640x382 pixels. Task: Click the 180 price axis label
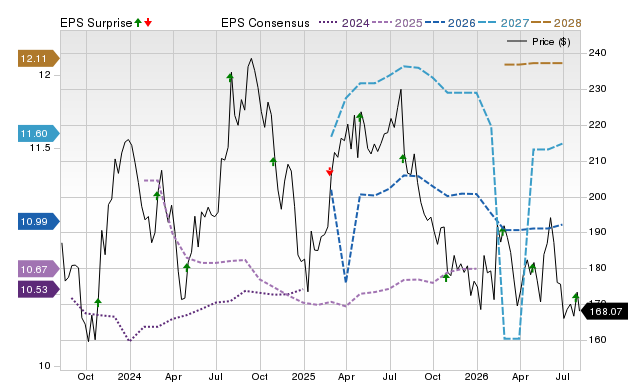coord(597,268)
